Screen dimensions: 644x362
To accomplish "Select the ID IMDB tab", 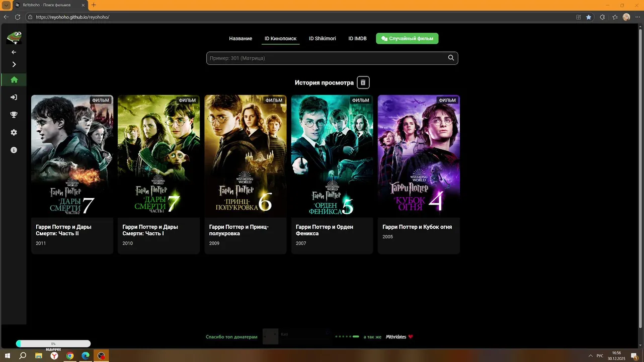I will point(357,39).
